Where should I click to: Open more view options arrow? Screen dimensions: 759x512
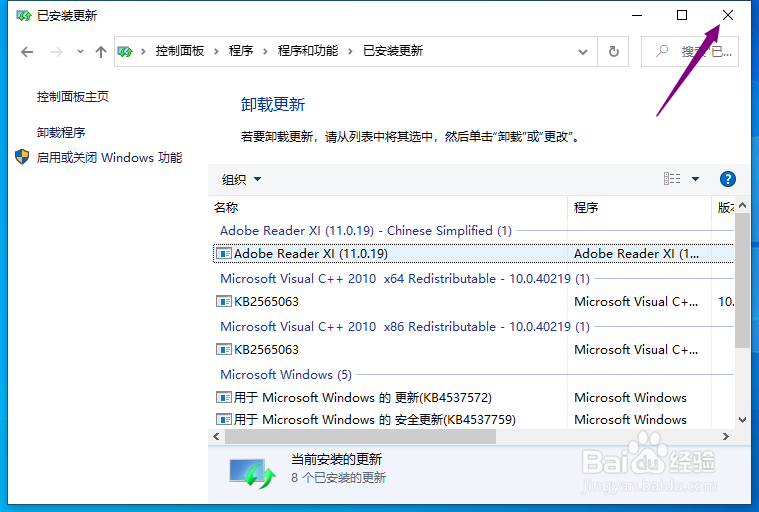pos(695,179)
